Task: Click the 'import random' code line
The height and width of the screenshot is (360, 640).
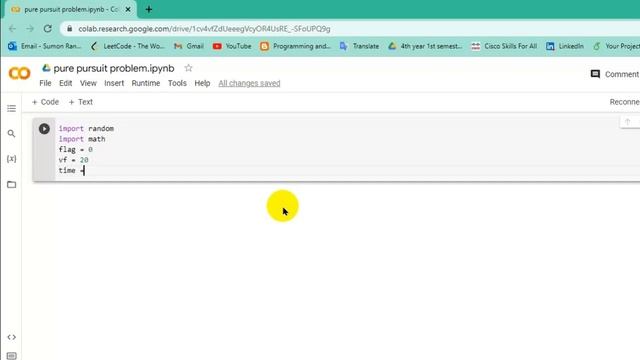Action: 86,129
